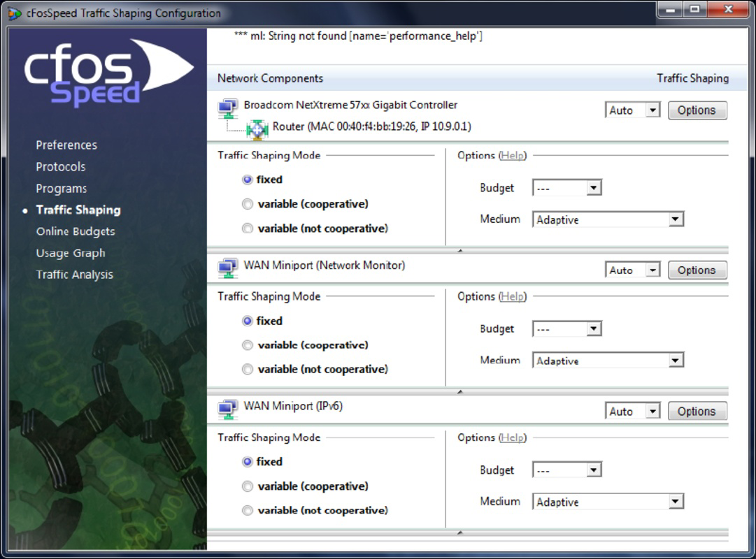Open the Help link in Broadcom Options
The height and width of the screenshot is (559, 756).
coord(512,155)
